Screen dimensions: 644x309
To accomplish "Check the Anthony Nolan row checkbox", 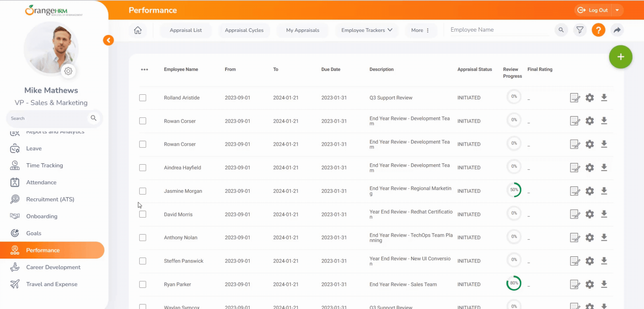I will point(143,238).
